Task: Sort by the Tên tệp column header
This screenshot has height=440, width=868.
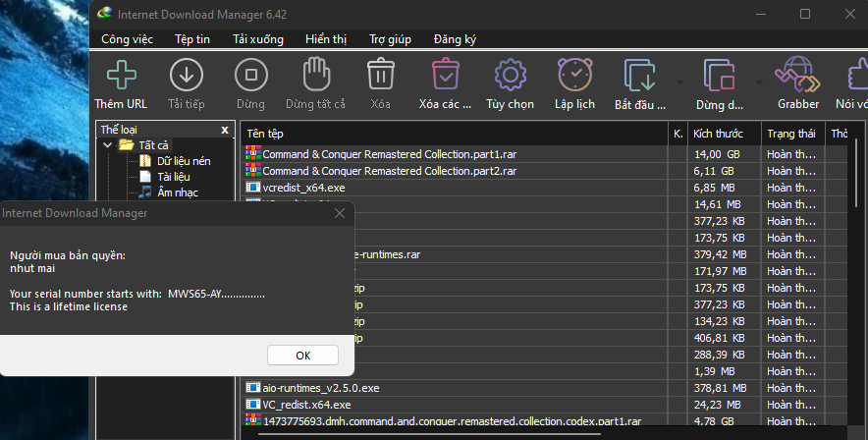Action: [x=455, y=134]
